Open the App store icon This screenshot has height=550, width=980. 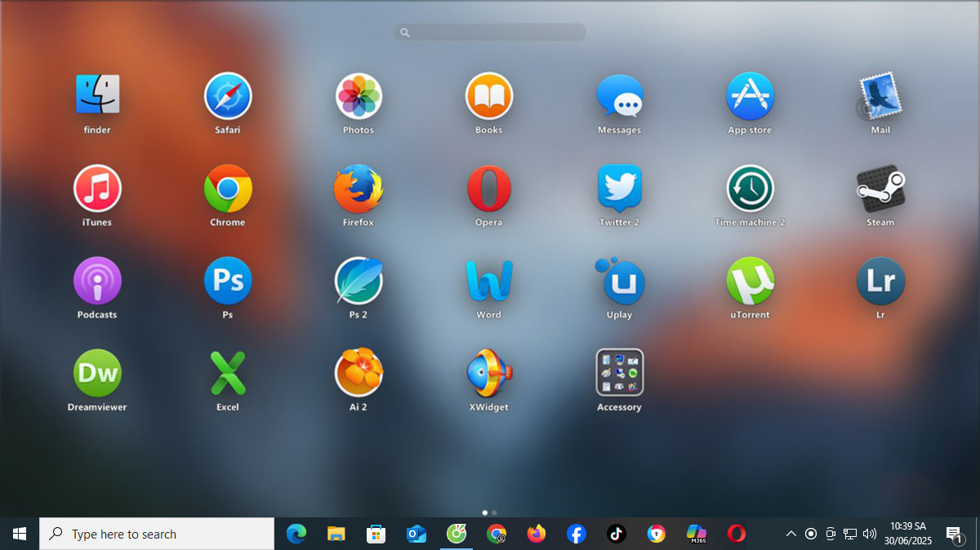pos(750,95)
